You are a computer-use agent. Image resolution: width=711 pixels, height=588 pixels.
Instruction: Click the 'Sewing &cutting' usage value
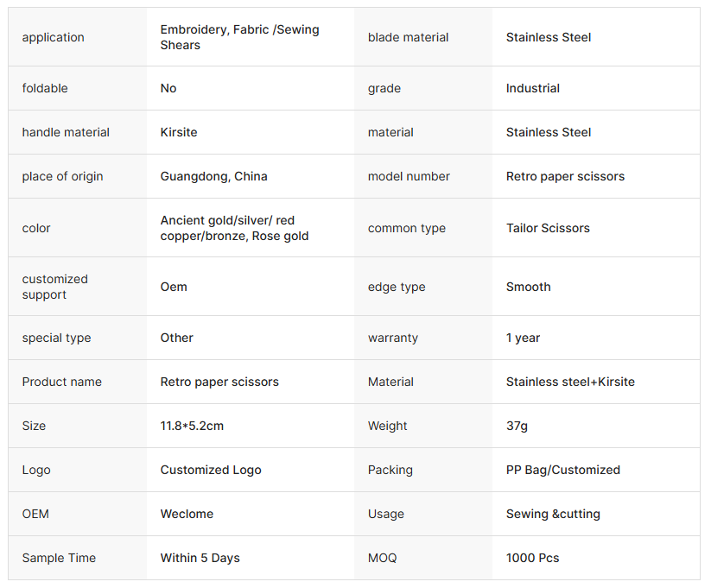[x=553, y=514]
